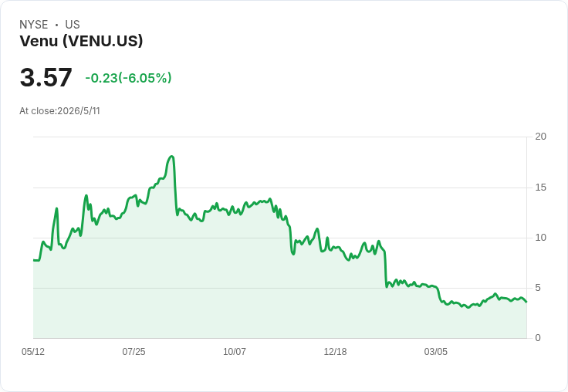This screenshot has width=568, height=392.
Task: Click the 15 value on price axis
Action: pos(540,188)
